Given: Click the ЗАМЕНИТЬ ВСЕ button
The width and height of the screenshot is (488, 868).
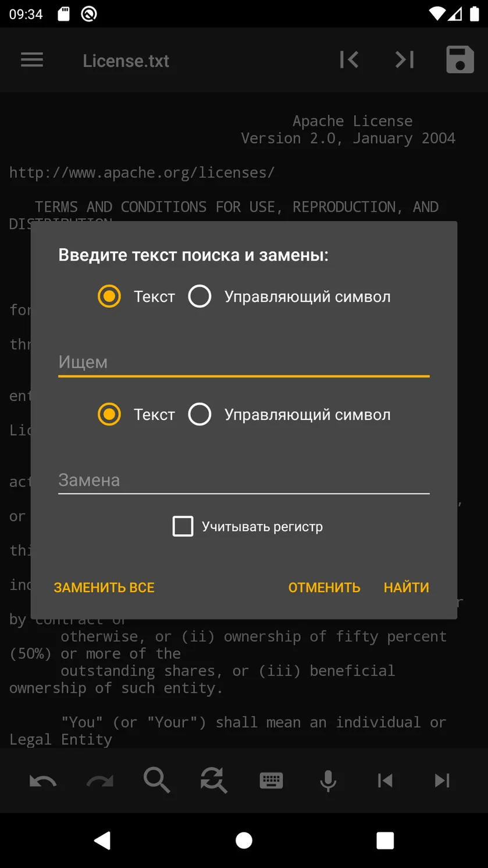Looking at the screenshot, I should point(104,588).
